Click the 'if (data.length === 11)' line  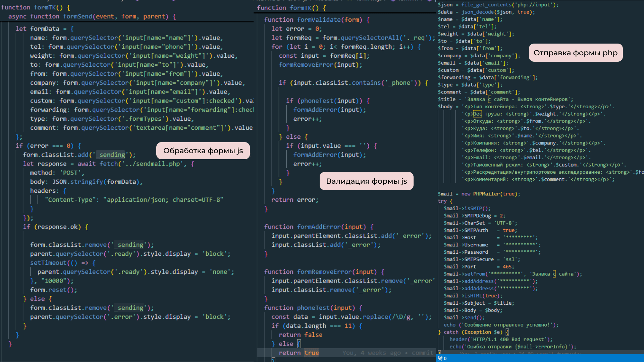pyautogui.click(x=317, y=326)
